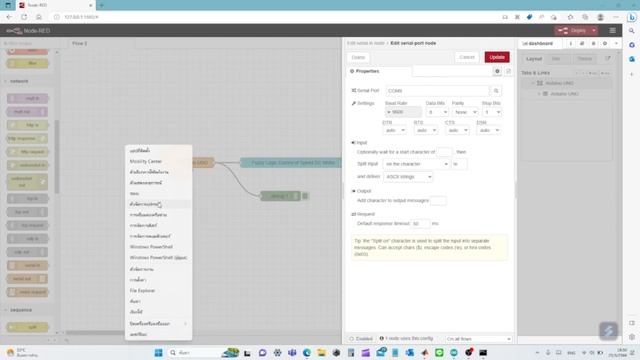The width and height of the screenshot is (640, 360).
Task: Select mqtt in palette node
Action: [x=27, y=98]
